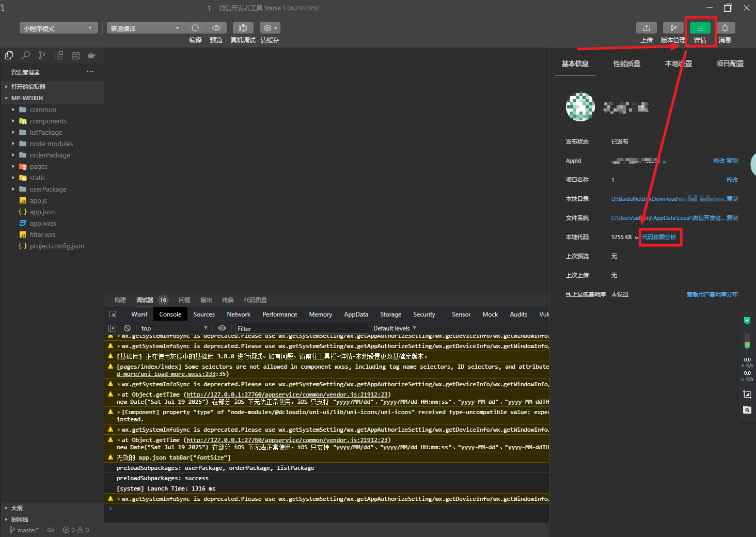Switch to the Sources devtools tab
The height and width of the screenshot is (537, 756).
tap(204, 314)
